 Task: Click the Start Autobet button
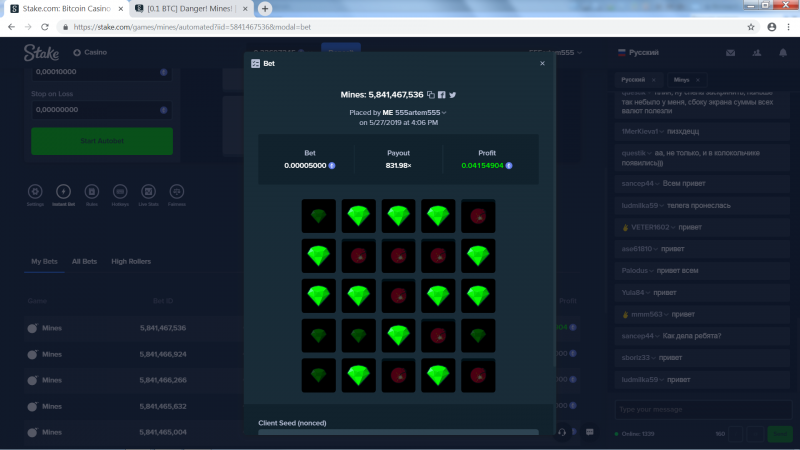coord(102,141)
